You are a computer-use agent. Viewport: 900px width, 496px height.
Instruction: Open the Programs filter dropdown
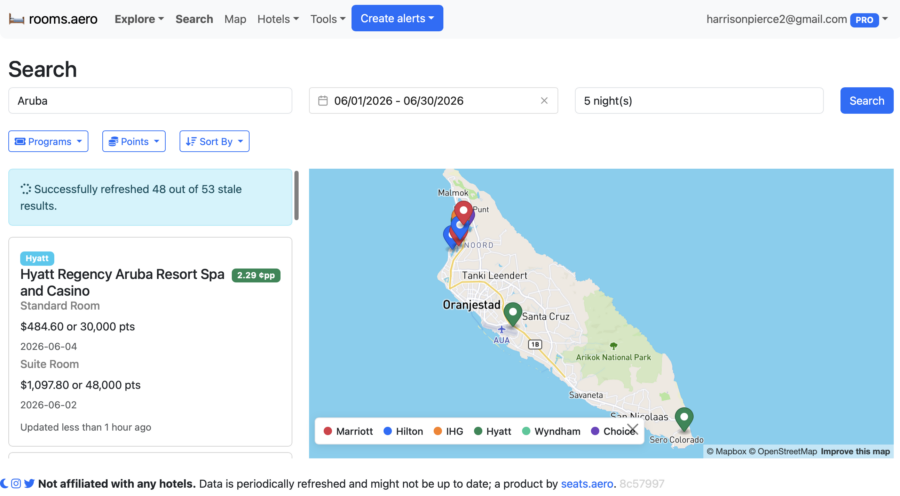[x=48, y=141]
